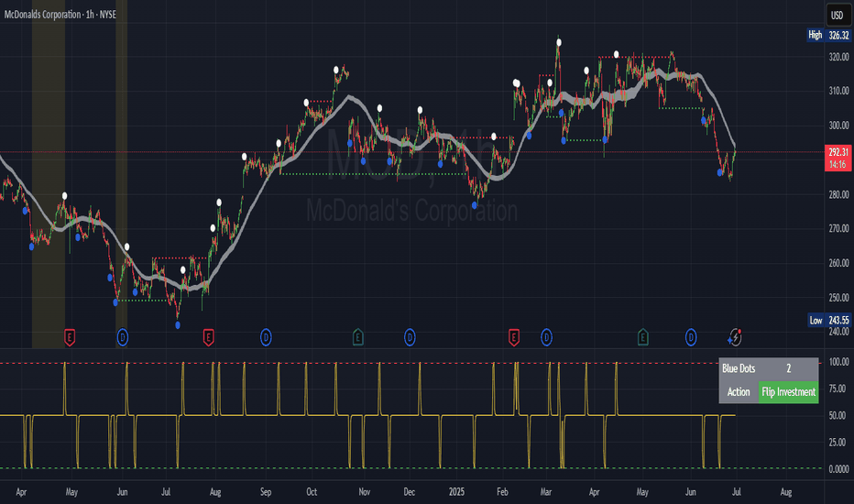Click the 75.00 oscillator scale label
Screen dimensions: 854x504
[838, 389]
